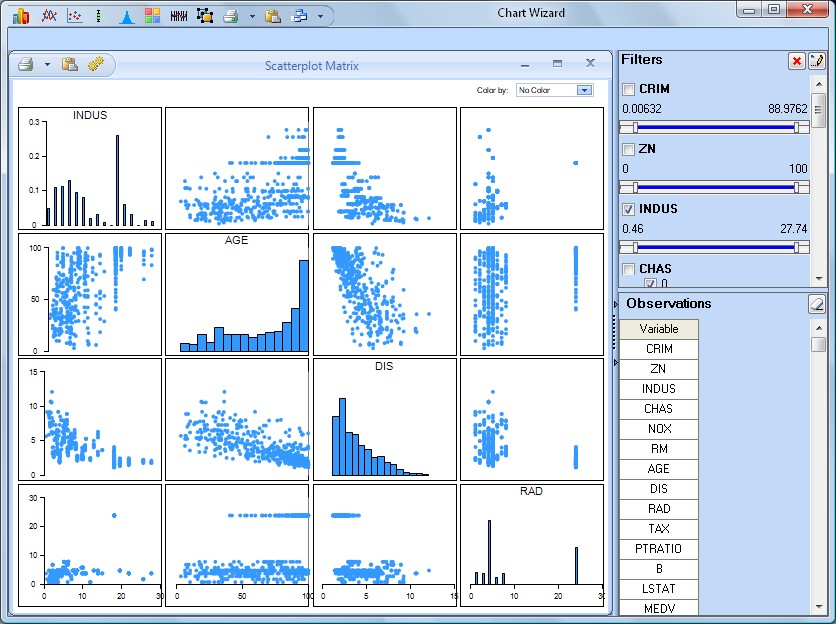Enable the CRIM filter checkbox
Image resolution: width=836 pixels, height=624 pixels.
tap(628, 90)
